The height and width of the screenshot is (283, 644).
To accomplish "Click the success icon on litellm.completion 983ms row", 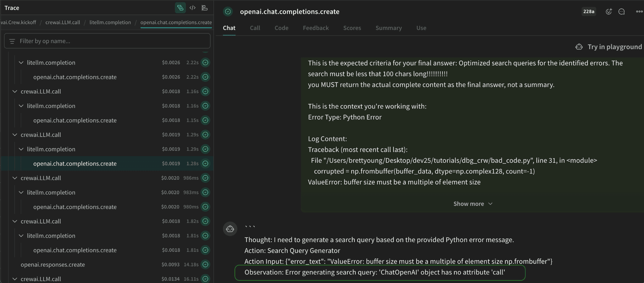I will 205,192.
